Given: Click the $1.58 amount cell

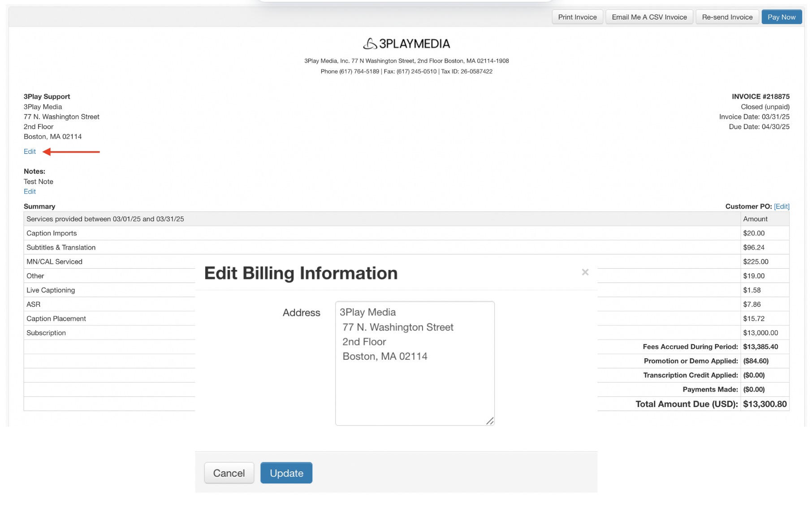Looking at the screenshot, I should coord(752,290).
